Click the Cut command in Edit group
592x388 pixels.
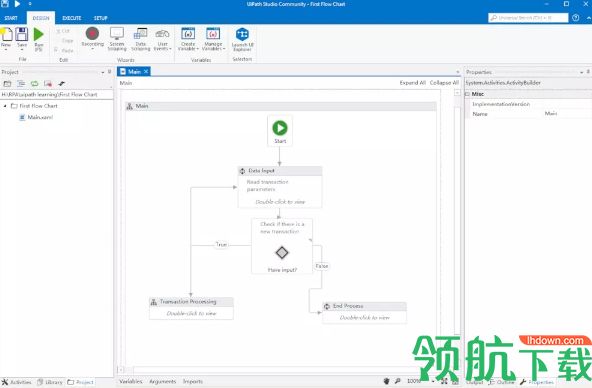point(63,31)
